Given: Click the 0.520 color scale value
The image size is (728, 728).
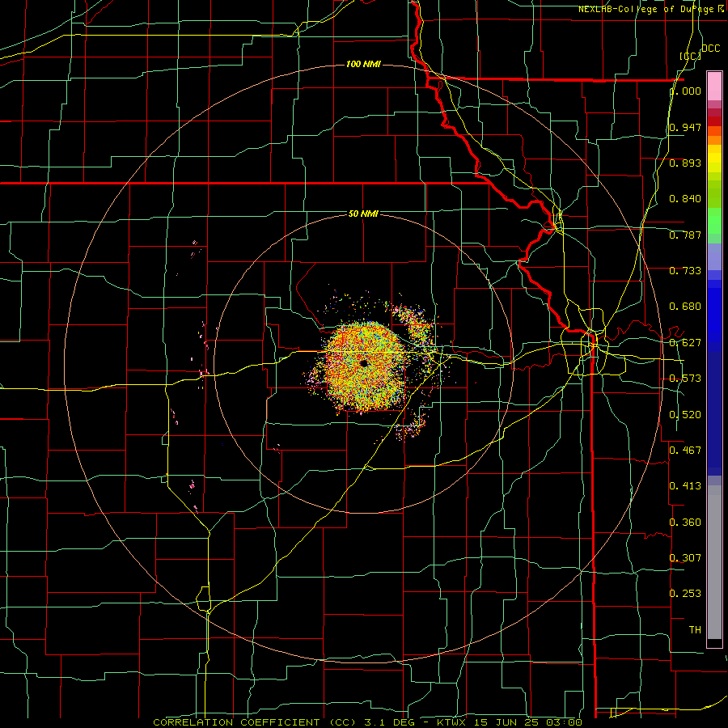Looking at the screenshot, I should (x=685, y=415).
